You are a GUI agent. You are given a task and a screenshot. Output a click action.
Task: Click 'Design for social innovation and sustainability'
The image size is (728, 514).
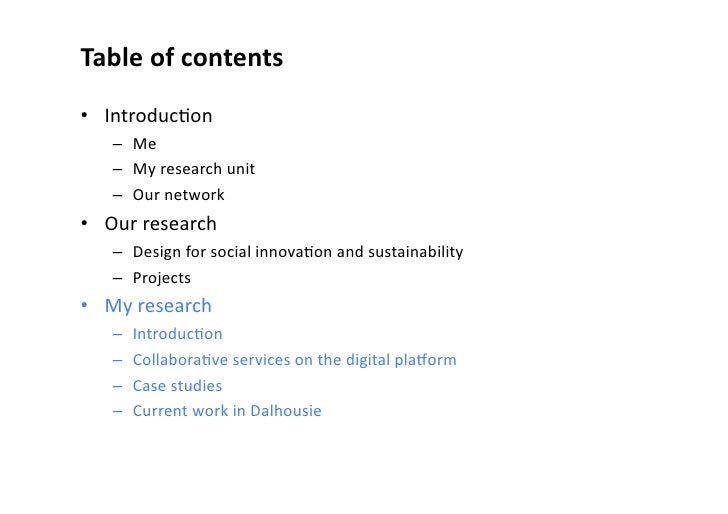(x=298, y=252)
